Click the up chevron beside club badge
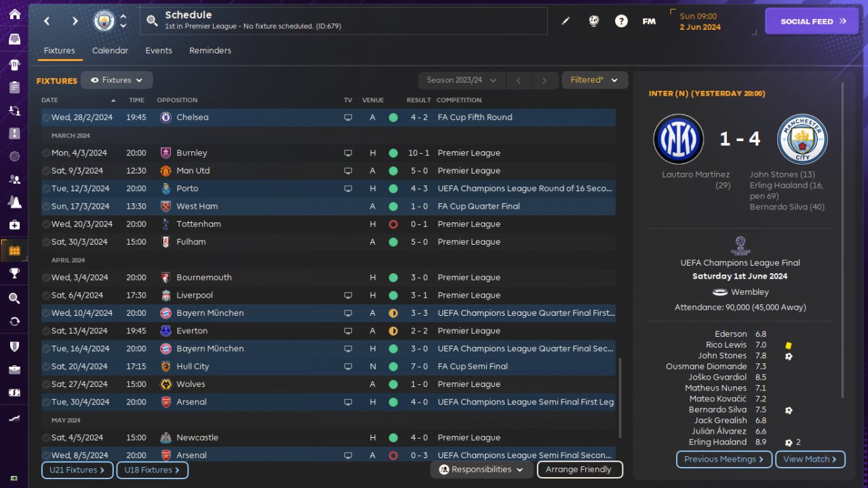This screenshot has height=488, width=868. pyautogui.click(x=123, y=17)
